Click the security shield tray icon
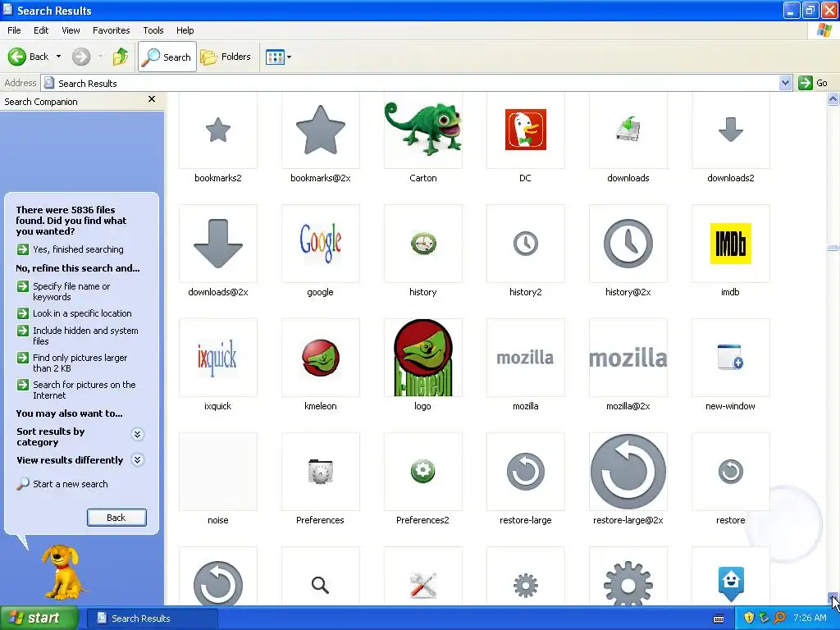Screen dimensions: 840x630 pos(749,619)
